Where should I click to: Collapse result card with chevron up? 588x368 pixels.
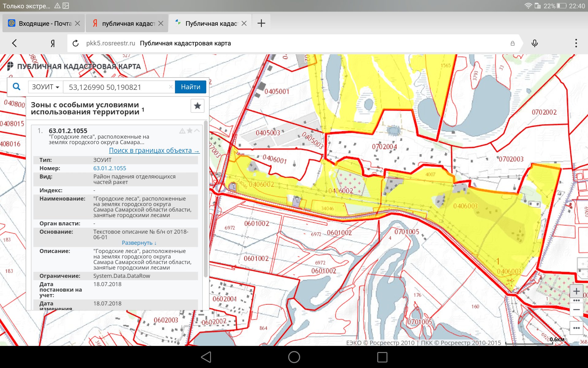197,131
